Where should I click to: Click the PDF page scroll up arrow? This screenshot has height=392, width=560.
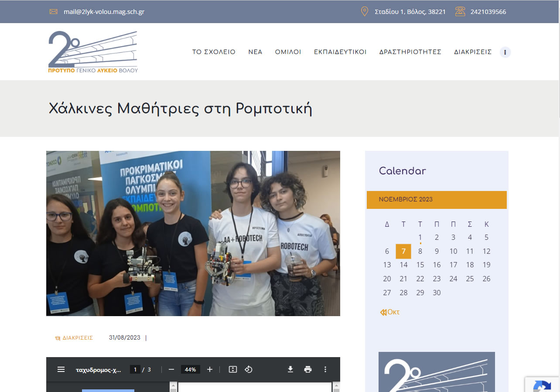pyautogui.click(x=336, y=386)
